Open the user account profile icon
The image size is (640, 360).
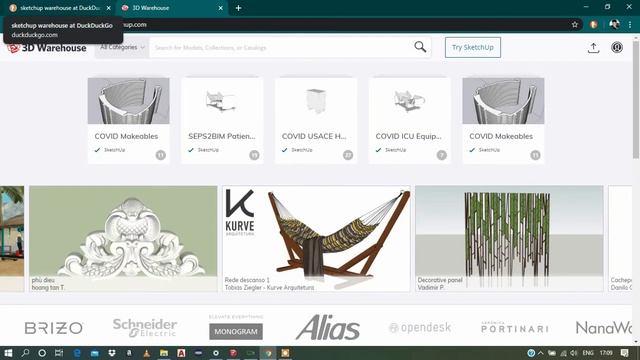pyautogui.click(x=617, y=47)
